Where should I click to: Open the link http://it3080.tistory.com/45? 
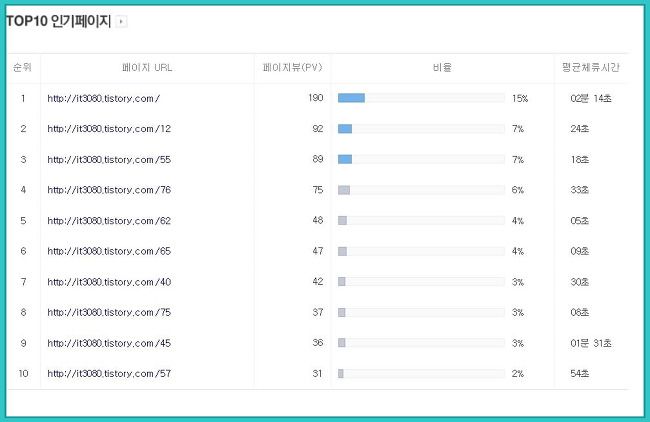coord(109,343)
